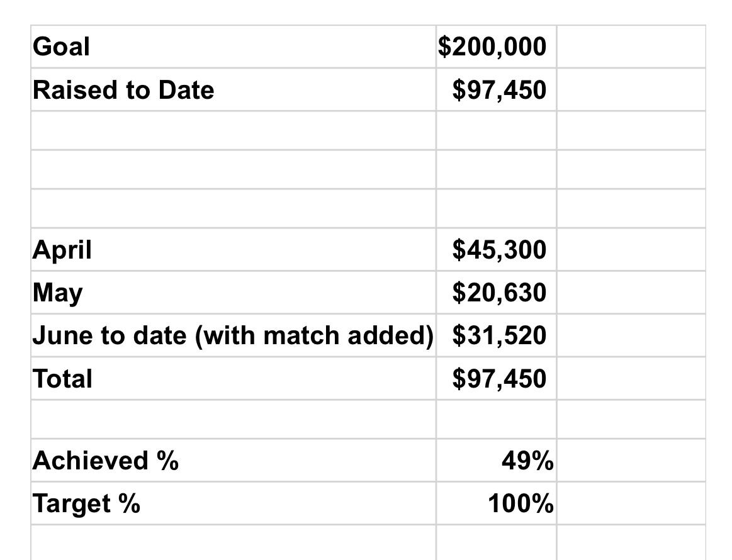This screenshot has height=560, width=732.
Task: Select empty cell right of $45,300
Action: [x=631, y=250]
